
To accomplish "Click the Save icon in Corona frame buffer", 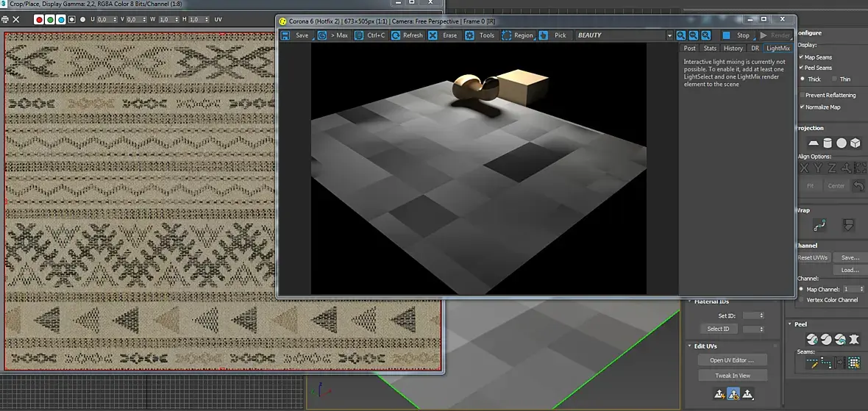I will click(285, 35).
